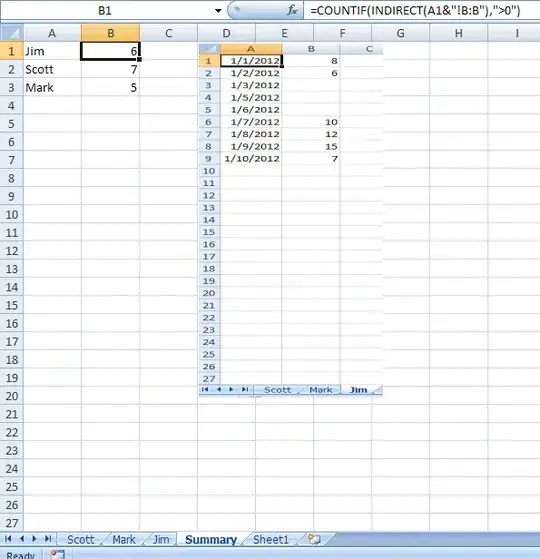Select column C header
Image resolution: width=540 pixels, height=559 pixels.
pyautogui.click(x=169, y=33)
